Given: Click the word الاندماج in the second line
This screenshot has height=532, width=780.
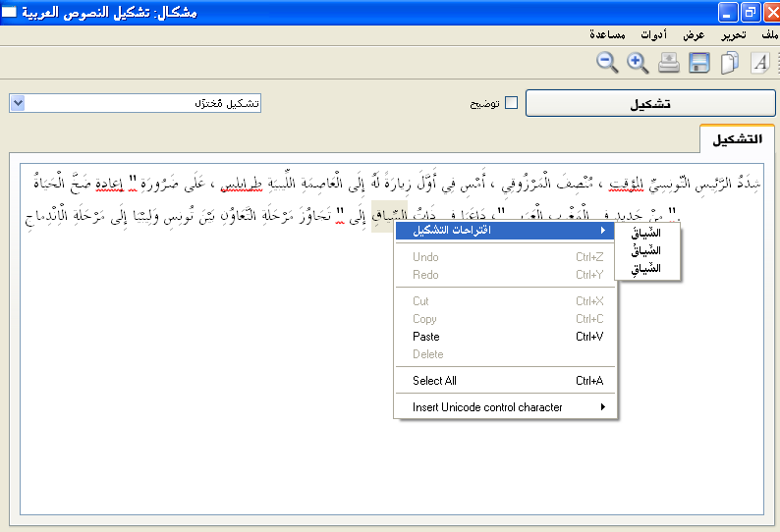Looking at the screenshot, I should coord(47,216).
